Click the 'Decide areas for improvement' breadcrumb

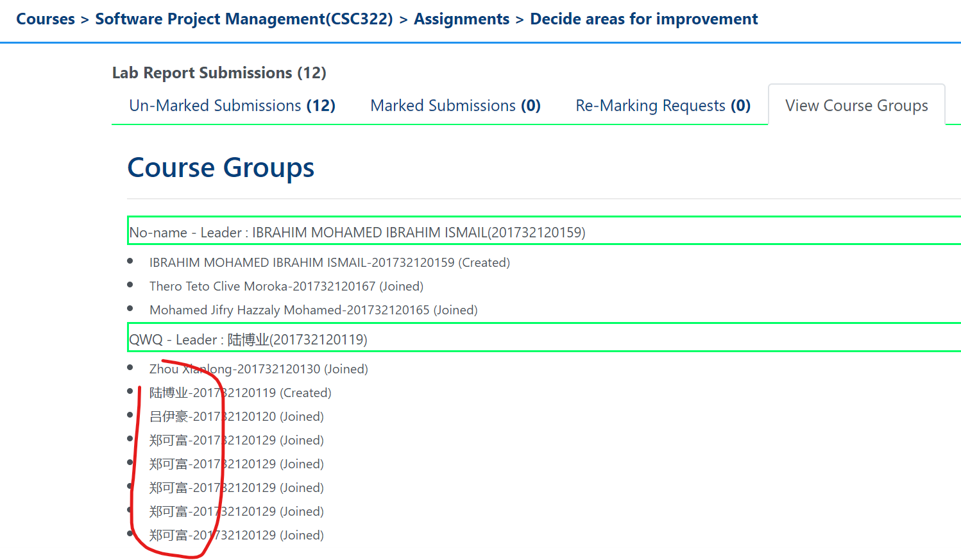coord(643,19)
